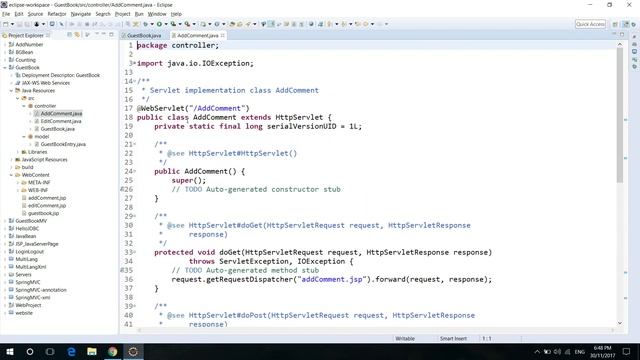Select the guestbook.jsp file
Viewport: 640px width, 360px height.
(43, 213)
